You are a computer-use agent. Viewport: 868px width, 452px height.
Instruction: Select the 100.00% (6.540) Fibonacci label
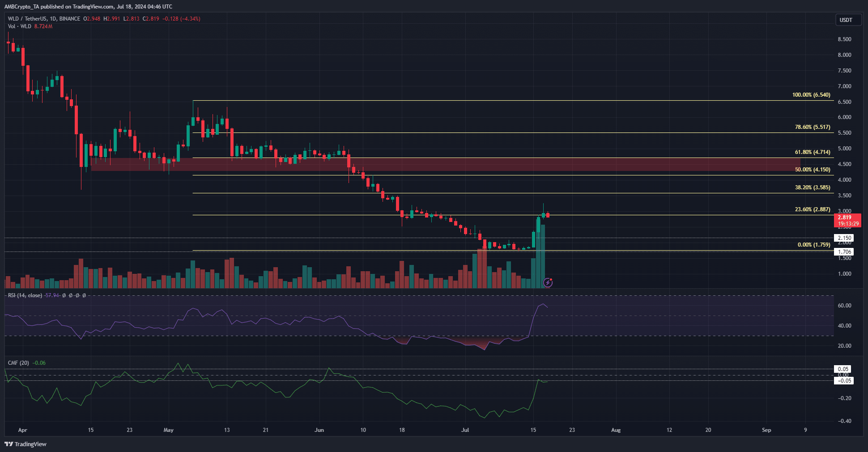[x=811, y=95]
